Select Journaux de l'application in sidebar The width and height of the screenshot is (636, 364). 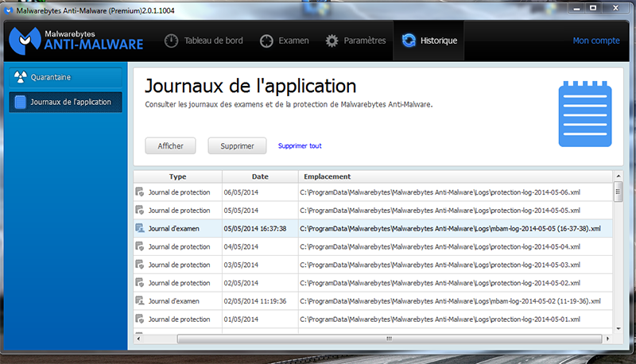point(66,103)
